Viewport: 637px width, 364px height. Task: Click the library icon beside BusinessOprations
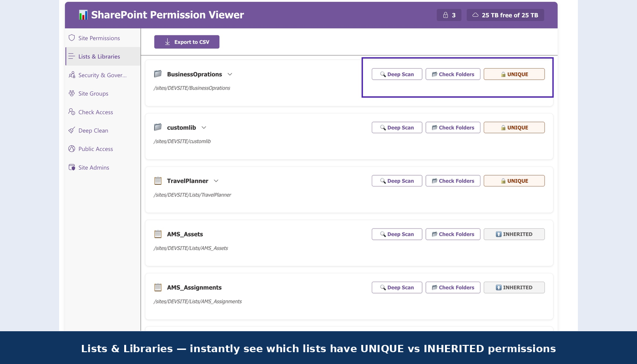157,74
